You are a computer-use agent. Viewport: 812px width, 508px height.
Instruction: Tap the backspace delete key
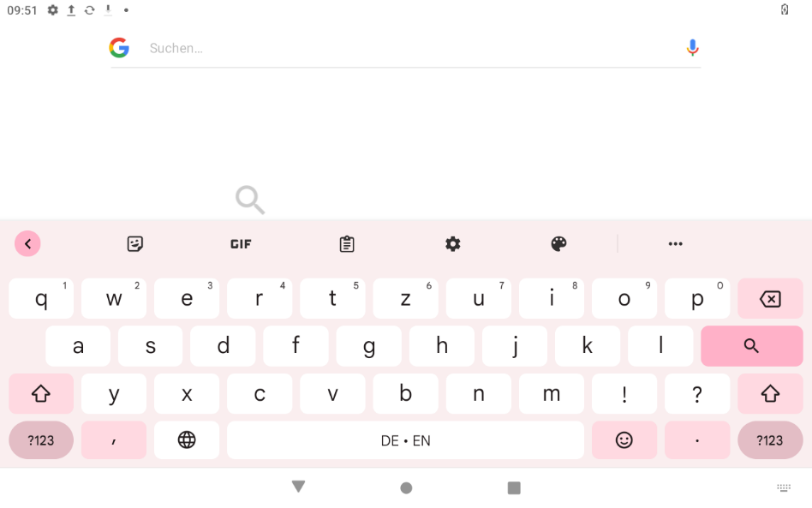(x=770, y=299)
